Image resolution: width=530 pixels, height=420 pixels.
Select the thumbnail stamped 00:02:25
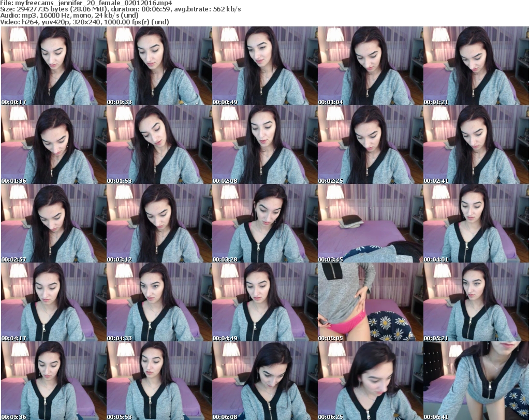pos(370,144)
